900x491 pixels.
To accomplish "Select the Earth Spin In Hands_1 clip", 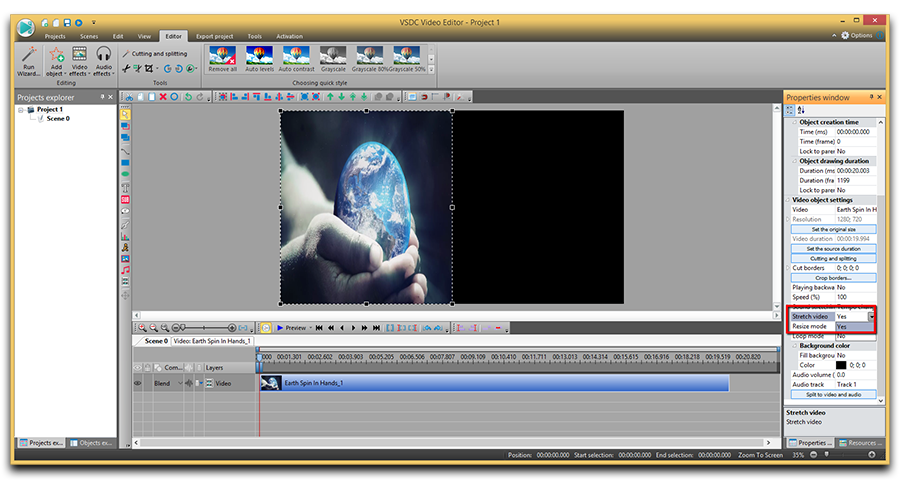I will 494,383.
